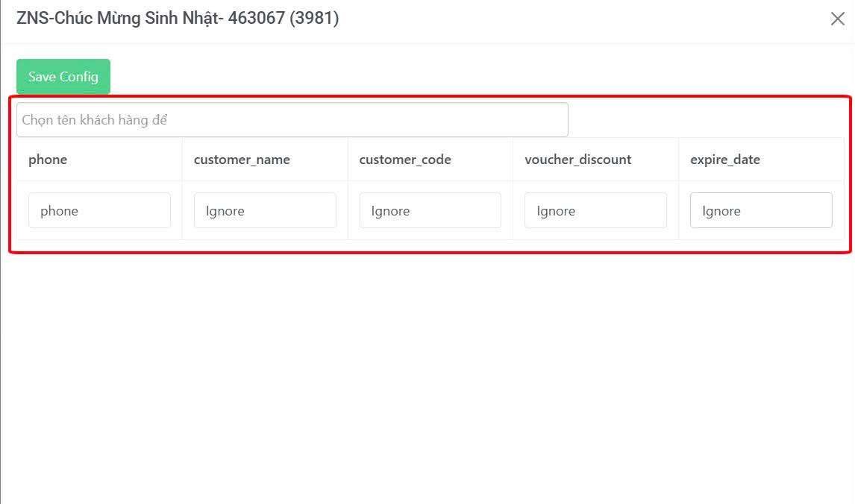855x504 pixels.
Task: Open the Ignore dropdown under customer_name
Action: coord(265,210)
